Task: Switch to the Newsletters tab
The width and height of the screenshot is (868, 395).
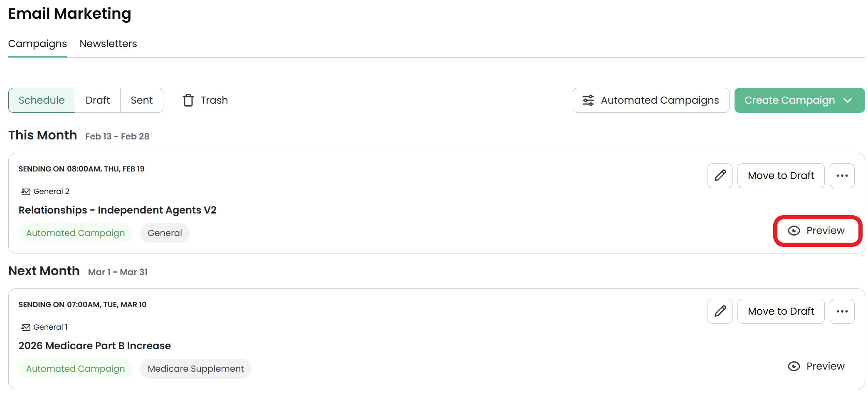Action: [108, 44]
